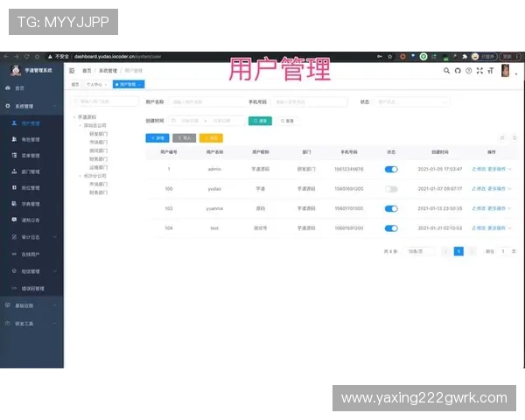Collapse the 长沙分公司 tree node

point(80,176)
